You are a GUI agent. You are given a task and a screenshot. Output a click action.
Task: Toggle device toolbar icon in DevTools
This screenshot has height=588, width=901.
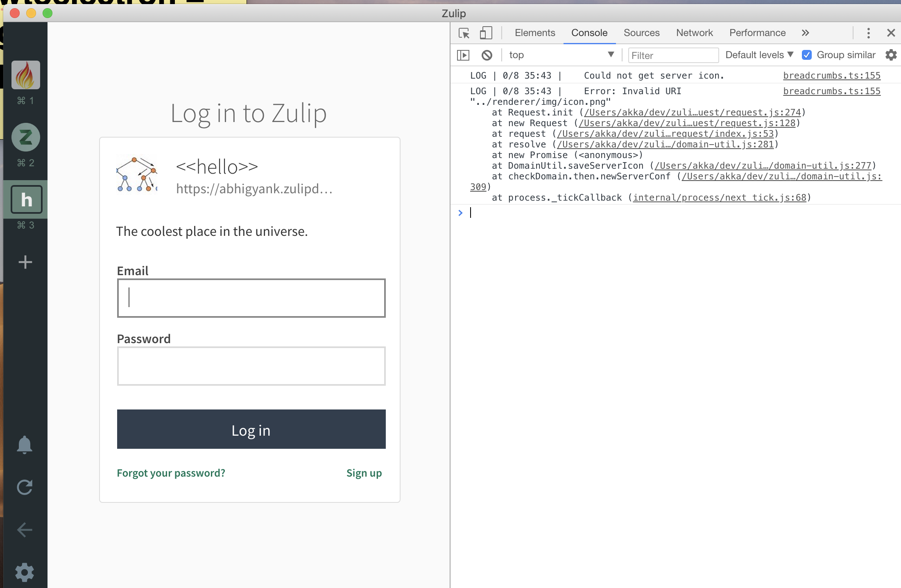click(486, 33)
